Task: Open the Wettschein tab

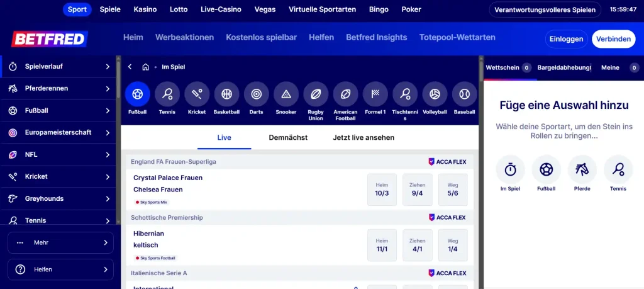Action: (508, 67)
